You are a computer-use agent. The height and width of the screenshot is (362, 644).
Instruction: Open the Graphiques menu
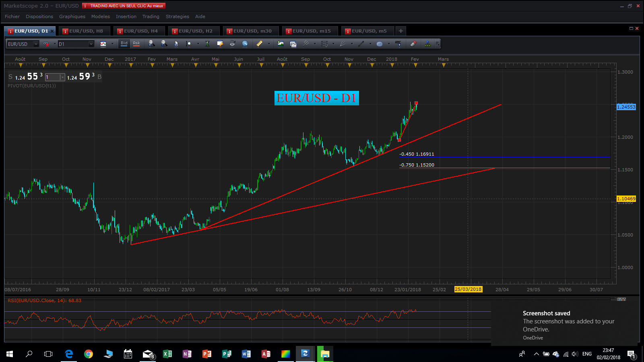click(x=72, y=16)
